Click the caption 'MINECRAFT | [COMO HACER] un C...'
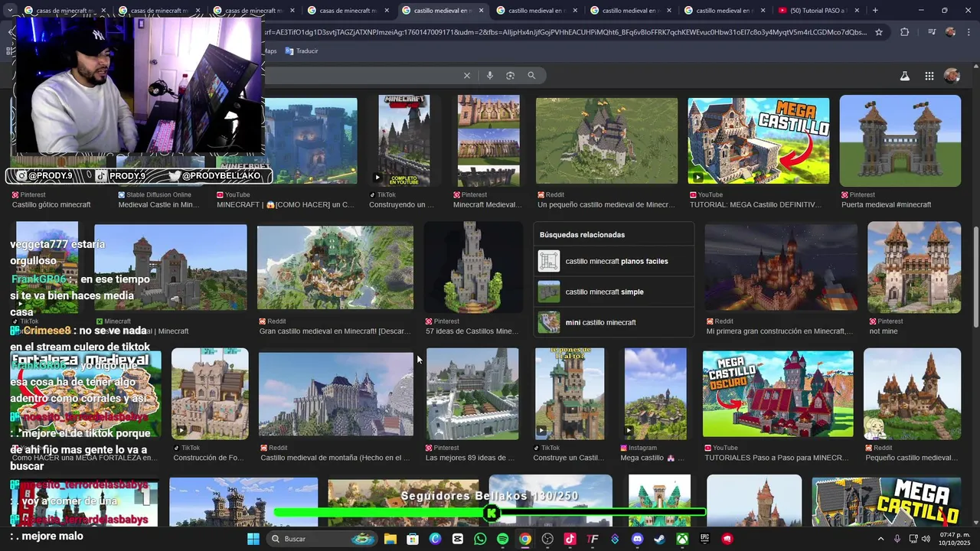 tap(286, 205)
